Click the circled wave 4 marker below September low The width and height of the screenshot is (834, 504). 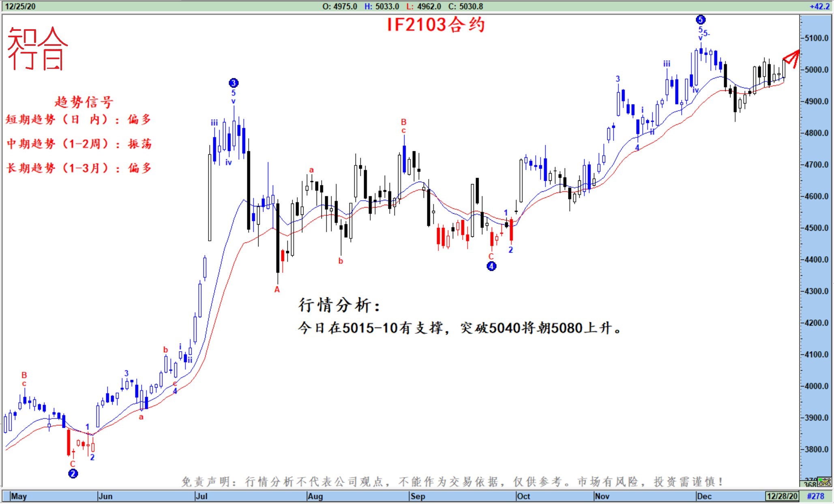491,266
